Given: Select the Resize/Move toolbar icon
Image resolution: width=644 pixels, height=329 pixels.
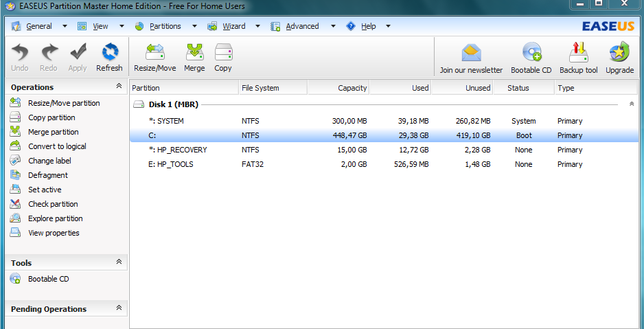Looking at the screenshot, I should click(155, 52).
